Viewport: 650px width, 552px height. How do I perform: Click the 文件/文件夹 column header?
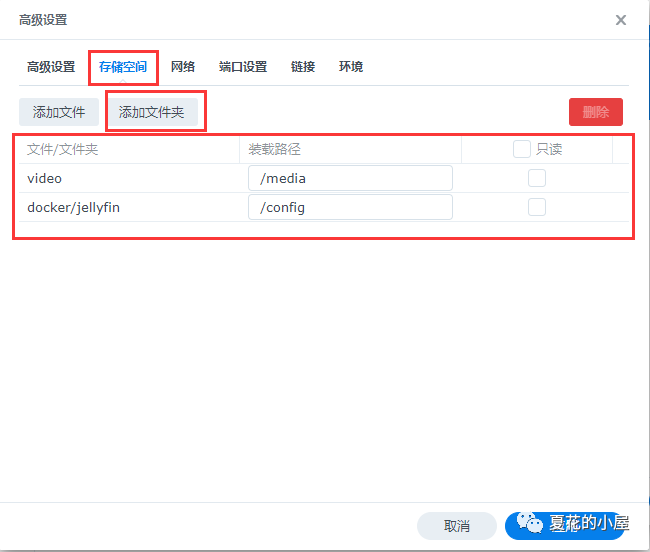[62, 149]
